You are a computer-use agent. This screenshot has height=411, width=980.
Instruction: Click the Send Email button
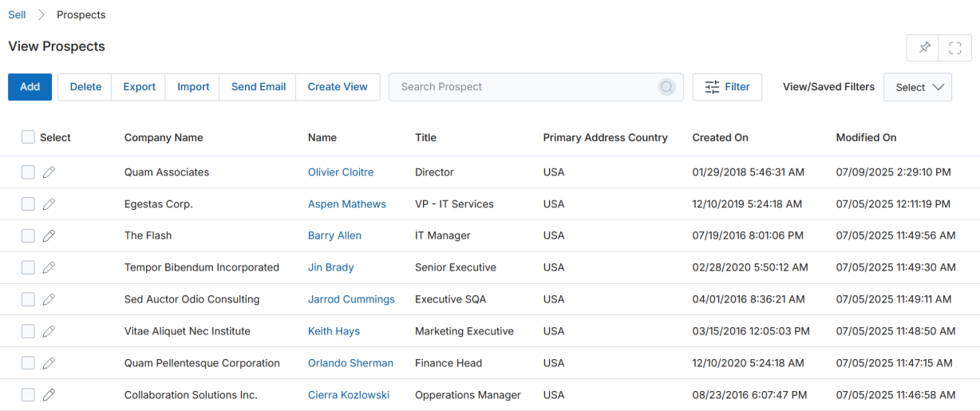pos(259,87)
